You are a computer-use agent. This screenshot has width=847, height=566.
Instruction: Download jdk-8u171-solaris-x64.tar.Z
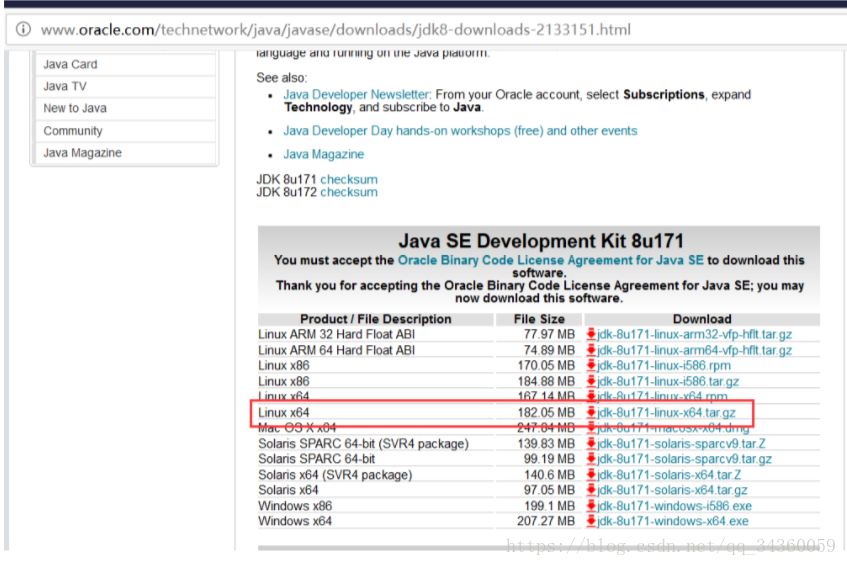pyautogui.click(x=669, y=475)
